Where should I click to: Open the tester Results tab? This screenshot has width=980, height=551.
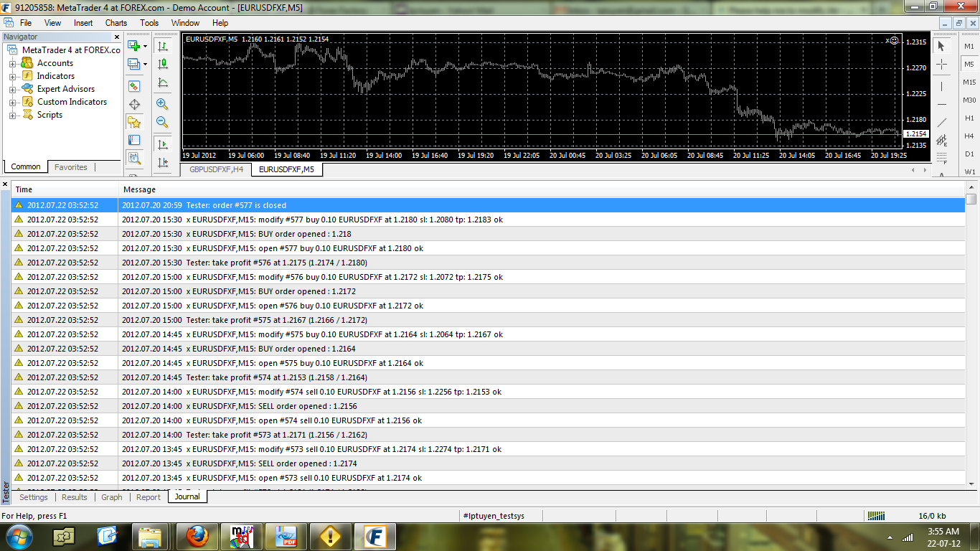[x=74, y=497]
